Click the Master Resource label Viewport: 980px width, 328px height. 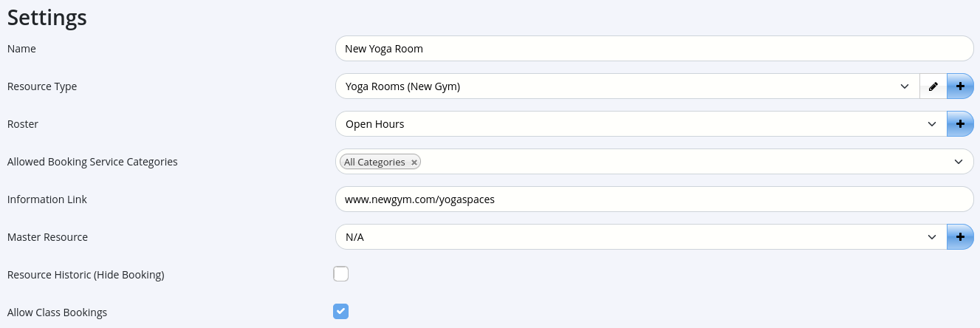[x=47, y=237]
